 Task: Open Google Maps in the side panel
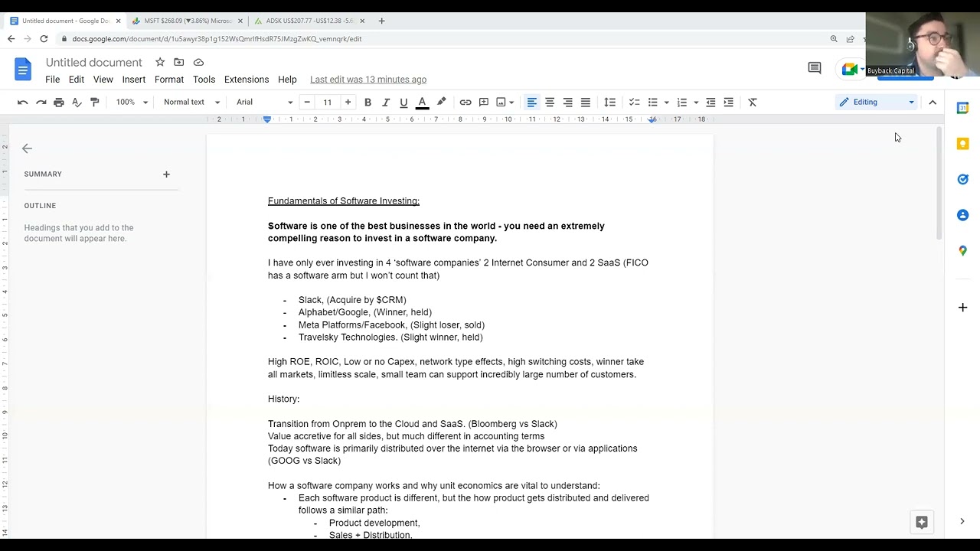click(963, 251)
